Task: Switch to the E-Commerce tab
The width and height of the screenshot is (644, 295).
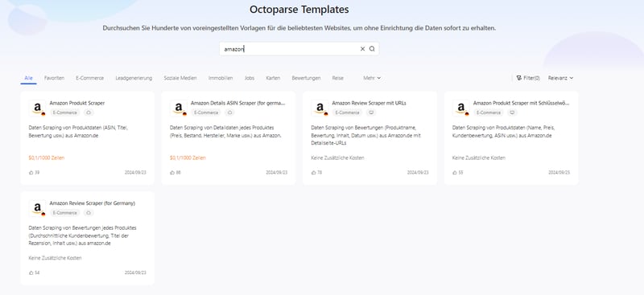Action: point(89,78)
